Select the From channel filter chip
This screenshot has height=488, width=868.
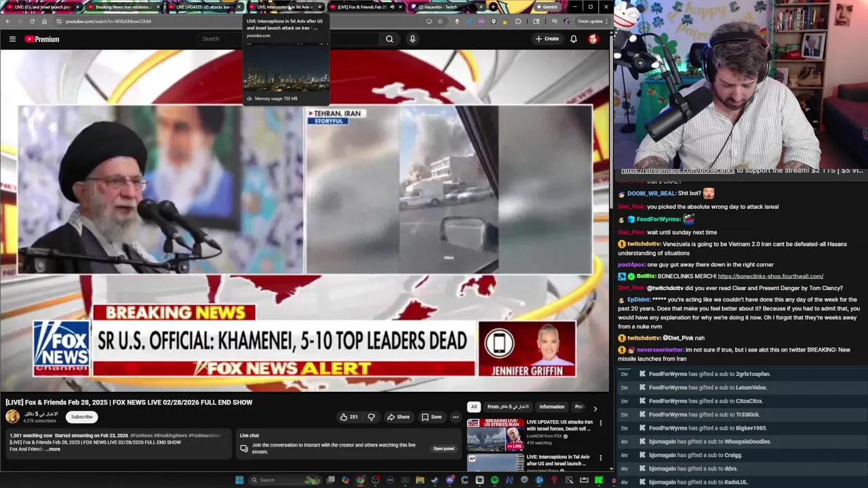pos(508,407)
